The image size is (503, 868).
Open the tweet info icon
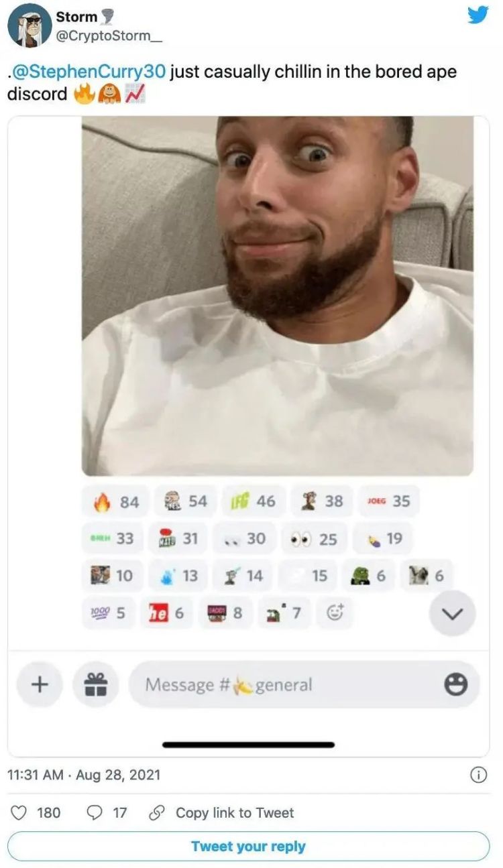(478, 775)
